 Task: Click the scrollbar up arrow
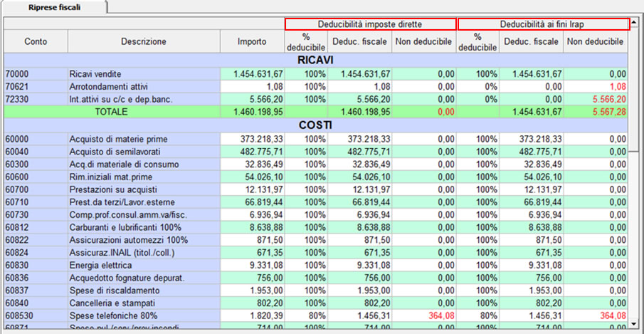[634, 22]
